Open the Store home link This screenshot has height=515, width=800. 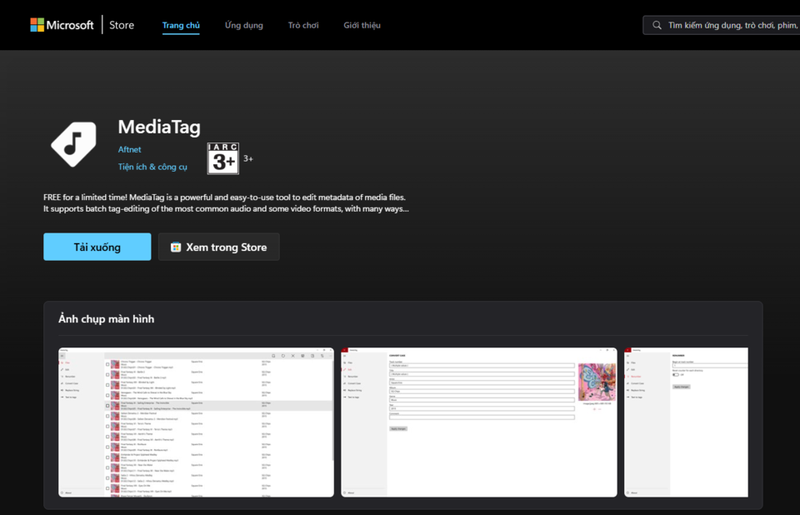[x=121, y=25]
